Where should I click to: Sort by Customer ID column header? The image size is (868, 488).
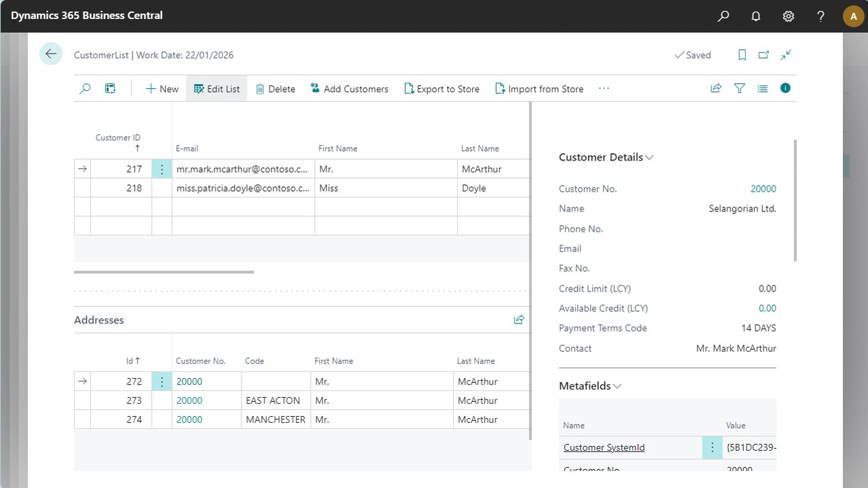pos(118,142)
